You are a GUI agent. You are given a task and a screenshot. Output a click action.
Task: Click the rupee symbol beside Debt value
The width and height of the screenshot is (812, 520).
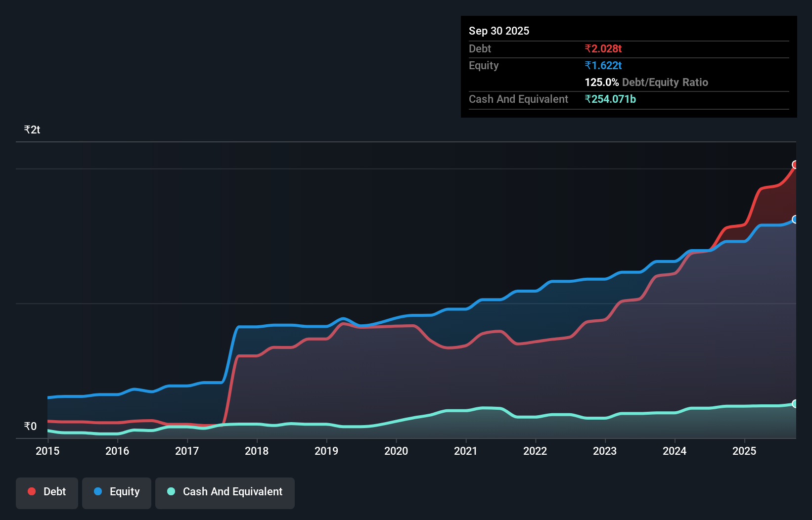tap(587, 48)
